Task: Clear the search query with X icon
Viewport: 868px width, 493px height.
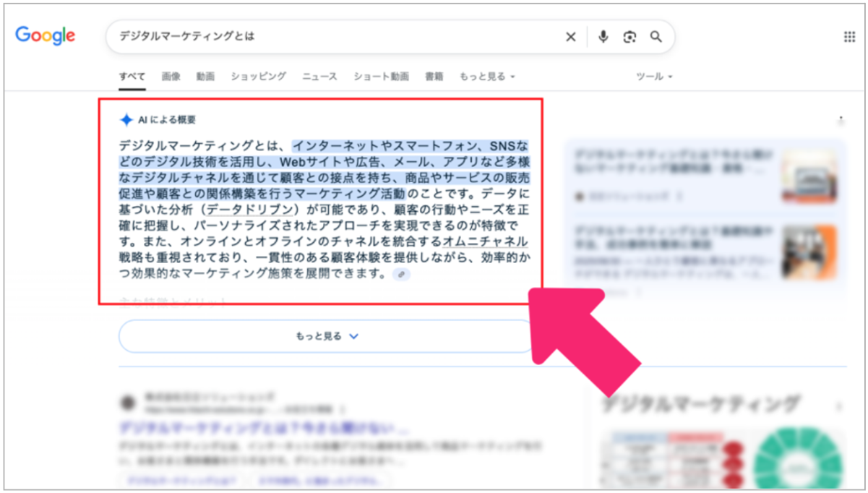Action: click(570, 37)
